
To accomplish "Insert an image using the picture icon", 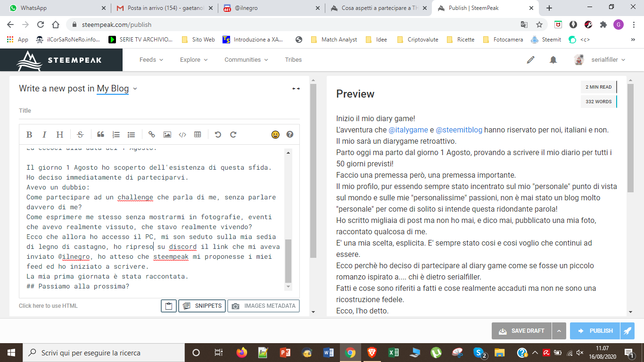I will tap(167, 135).
